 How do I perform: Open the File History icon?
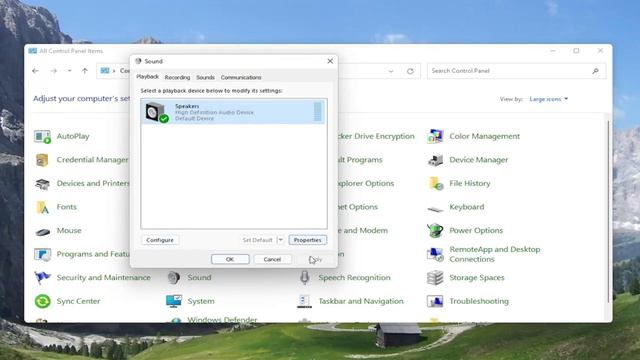(435, 184)
